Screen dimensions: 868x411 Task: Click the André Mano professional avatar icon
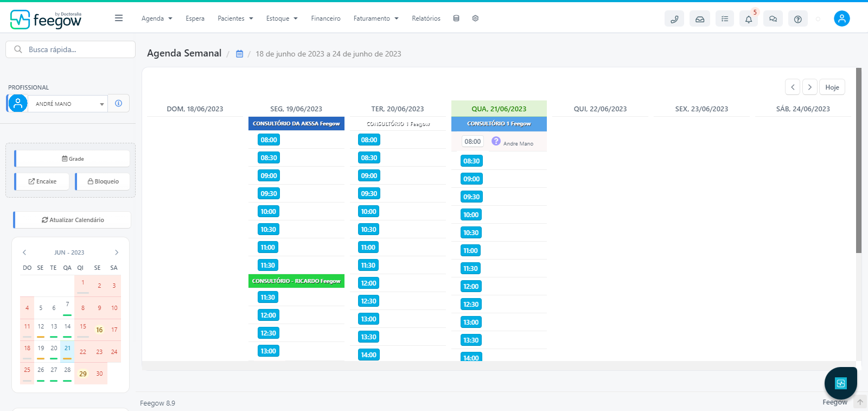tap(18, 103)
